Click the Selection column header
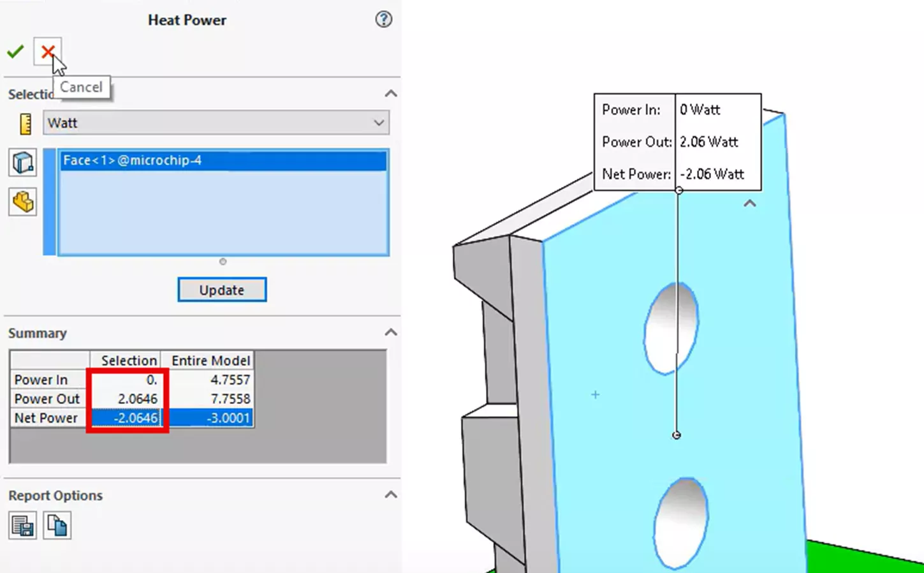This screenshot has width=924, height=573. (x=128, y=360)
